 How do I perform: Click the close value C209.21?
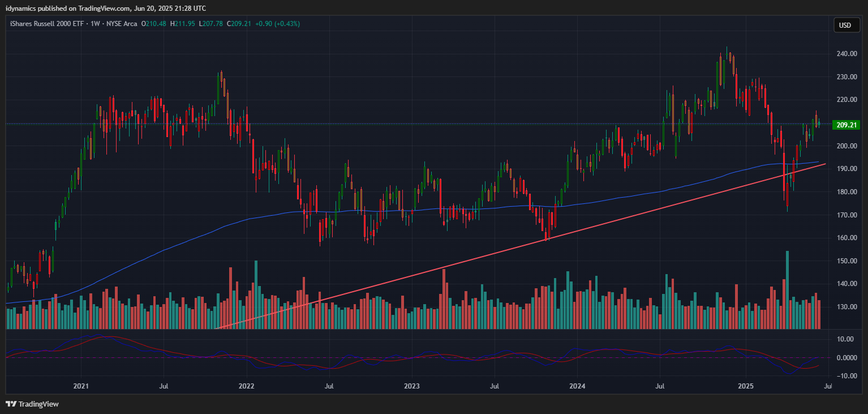click(x=239, y=24)
